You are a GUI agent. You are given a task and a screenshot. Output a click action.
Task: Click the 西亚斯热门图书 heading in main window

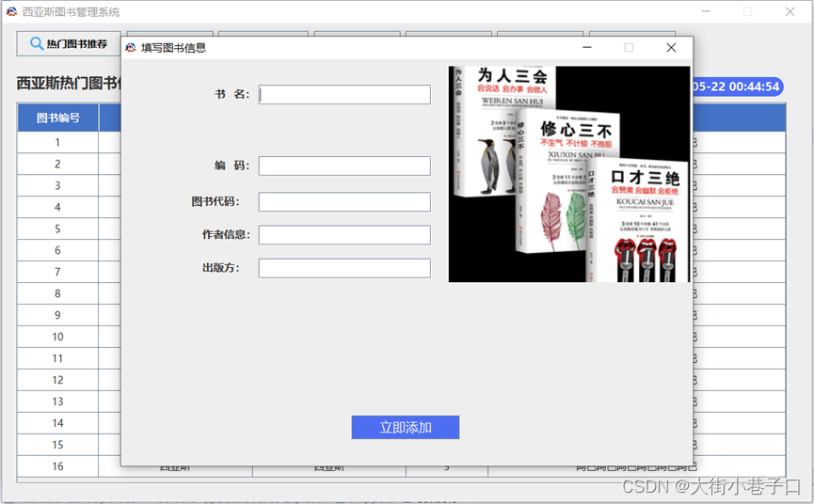pos(69,83)
